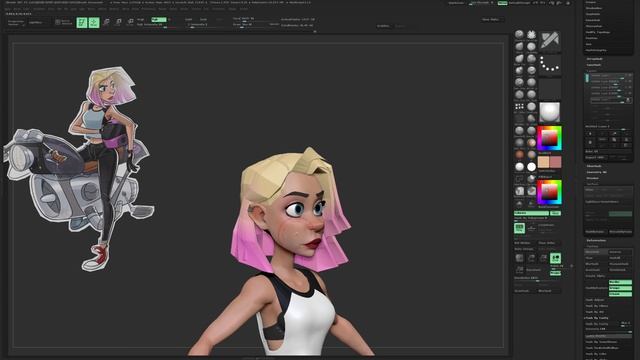Select the pink secondary color swatch
The image size is (640, 360).
(x=556, y=162)
